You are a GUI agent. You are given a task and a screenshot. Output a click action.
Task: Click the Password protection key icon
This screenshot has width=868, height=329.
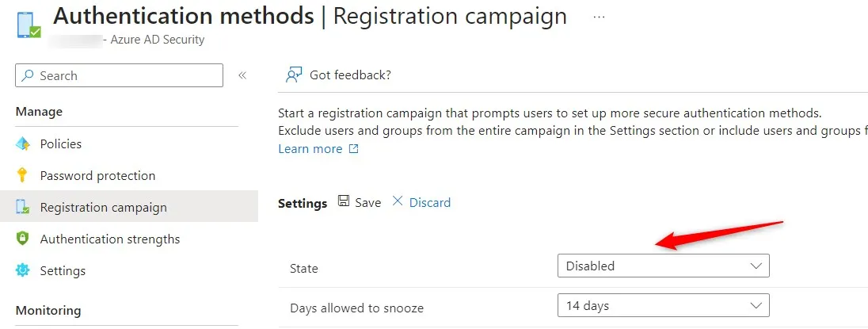pos(23,176)
